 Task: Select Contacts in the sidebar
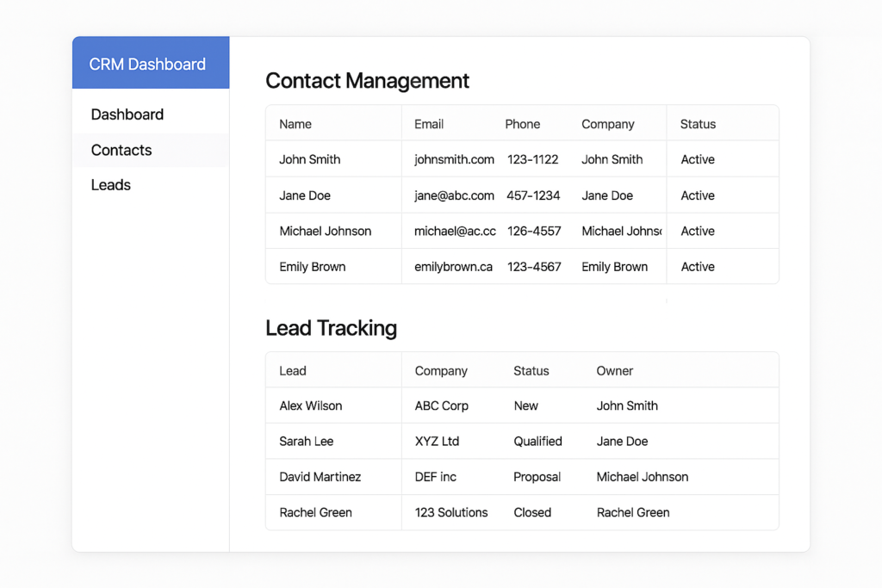[121, 150]
